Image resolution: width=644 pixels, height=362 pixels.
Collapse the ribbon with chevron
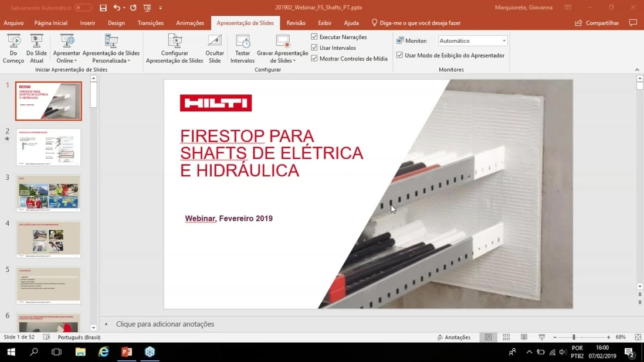point(637,70)
